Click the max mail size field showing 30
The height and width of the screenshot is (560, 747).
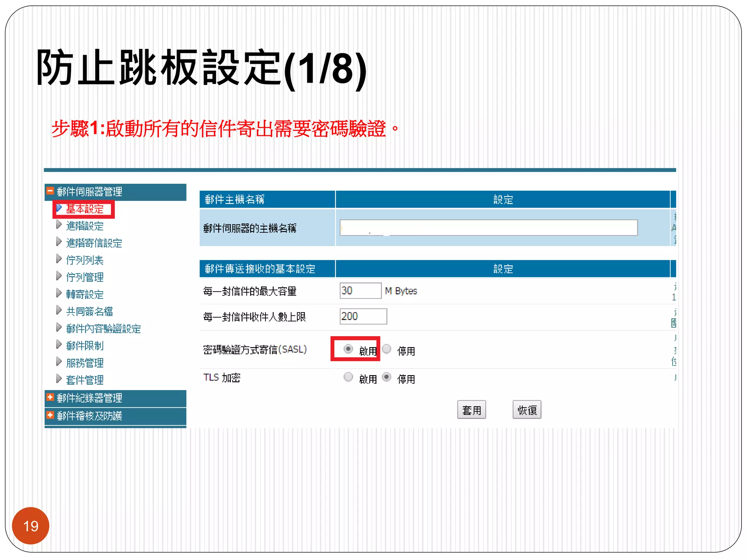click(x=360, y=291)
